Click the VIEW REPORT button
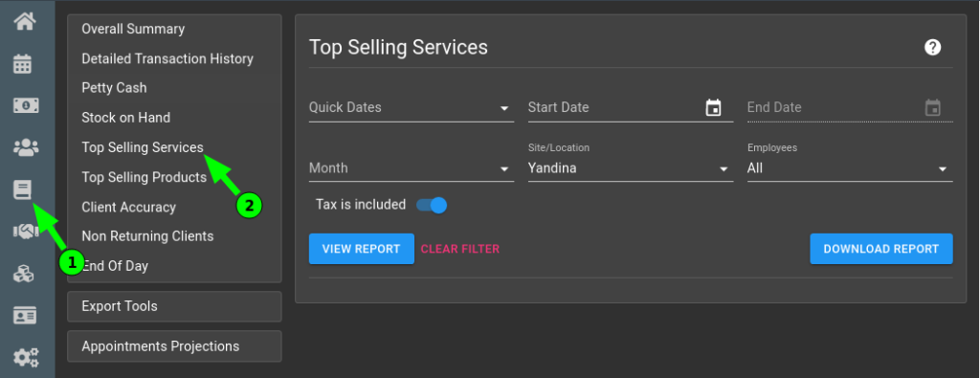 pos(361,249)
